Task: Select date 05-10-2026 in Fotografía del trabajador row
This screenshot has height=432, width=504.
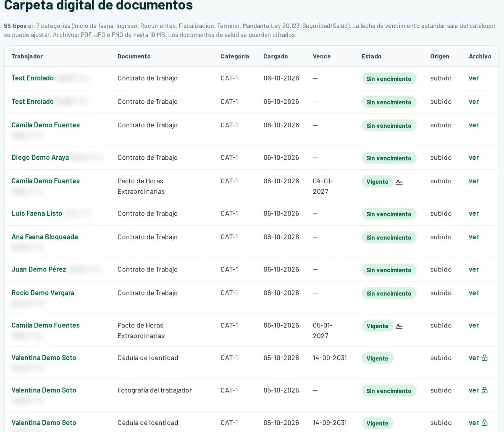Action: [281, 390]
